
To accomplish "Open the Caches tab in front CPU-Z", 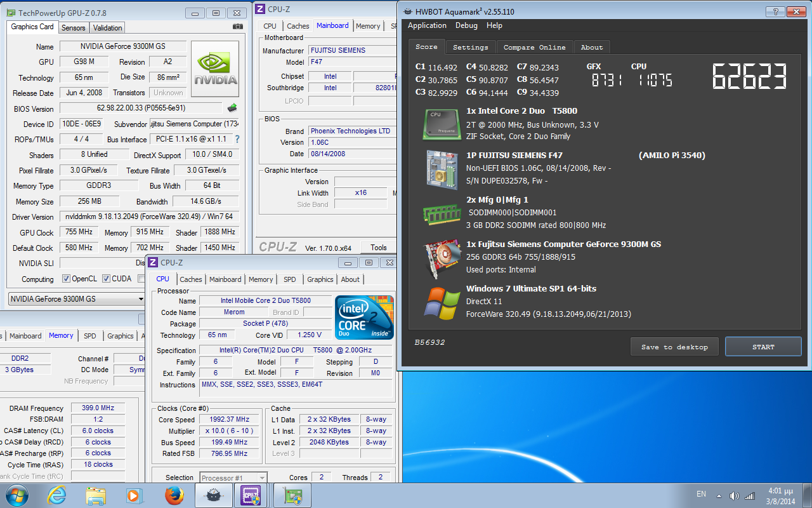I will 190,279.
